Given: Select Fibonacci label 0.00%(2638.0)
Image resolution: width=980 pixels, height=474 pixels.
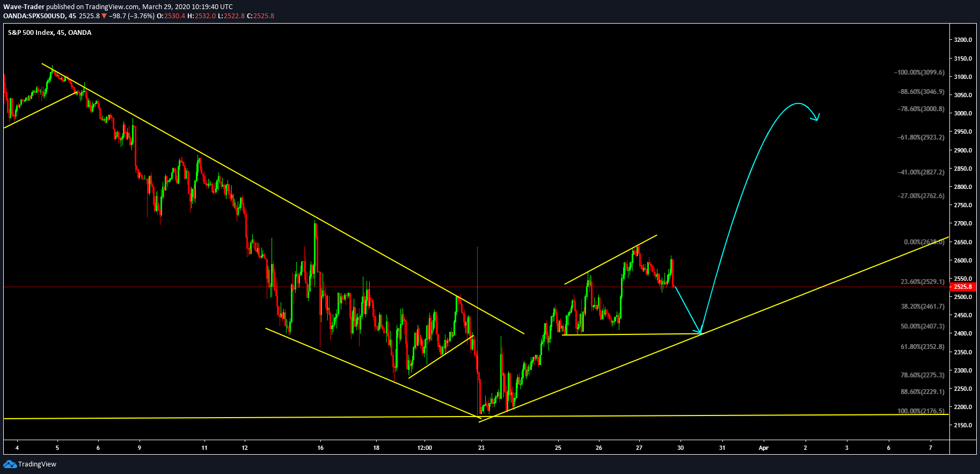Looking at the screenshot, I should point(924,242).
